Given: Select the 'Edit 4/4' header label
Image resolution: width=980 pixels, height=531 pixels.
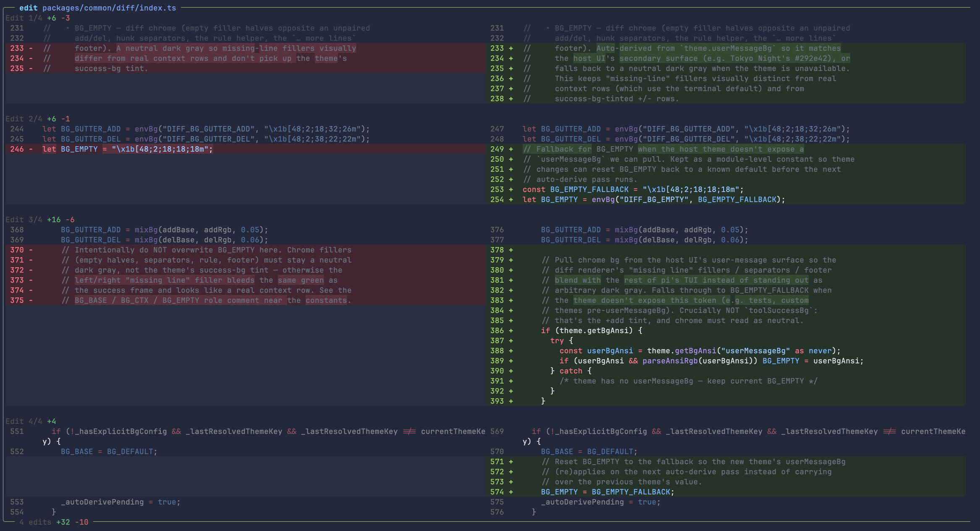Looking at the screenshot, I should pos(24,421).
